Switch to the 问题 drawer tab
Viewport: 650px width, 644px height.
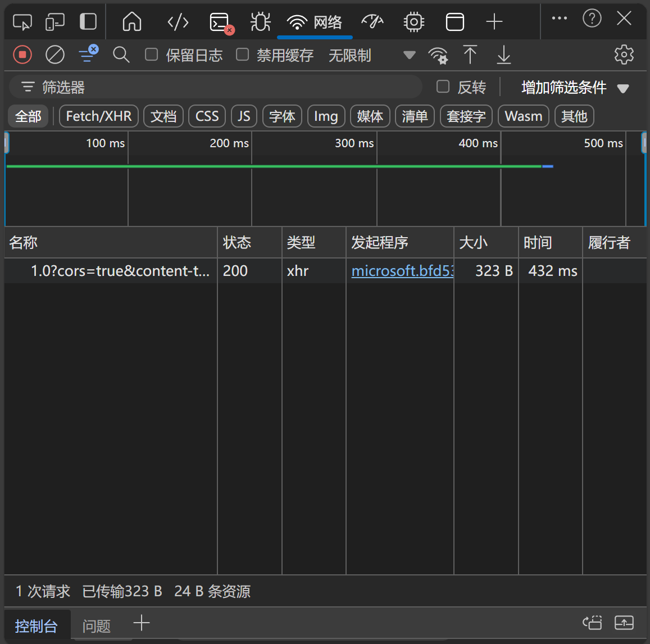tap(97, 625)
